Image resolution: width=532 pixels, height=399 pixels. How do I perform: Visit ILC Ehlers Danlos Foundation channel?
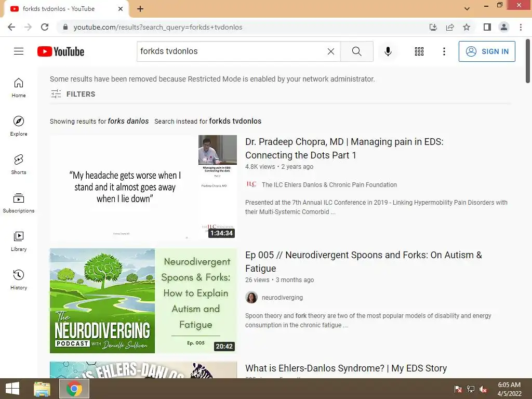[x=329, y=185]
